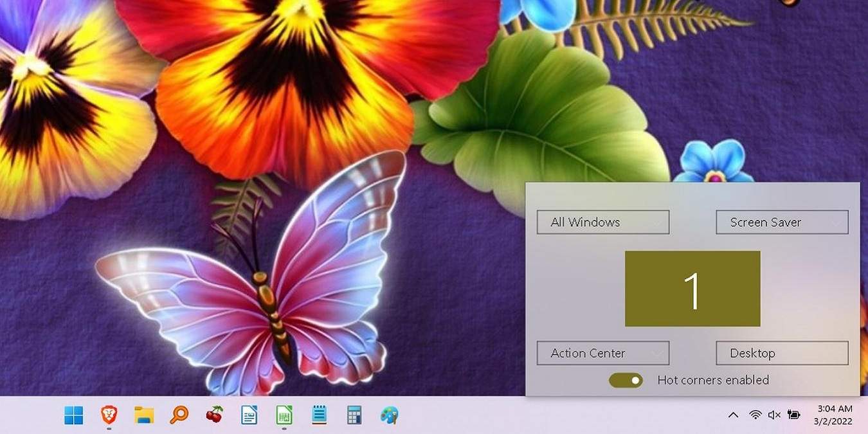Unmute the system volume
This screenshot has height=434, width=868.
click(x=774, y=415)
